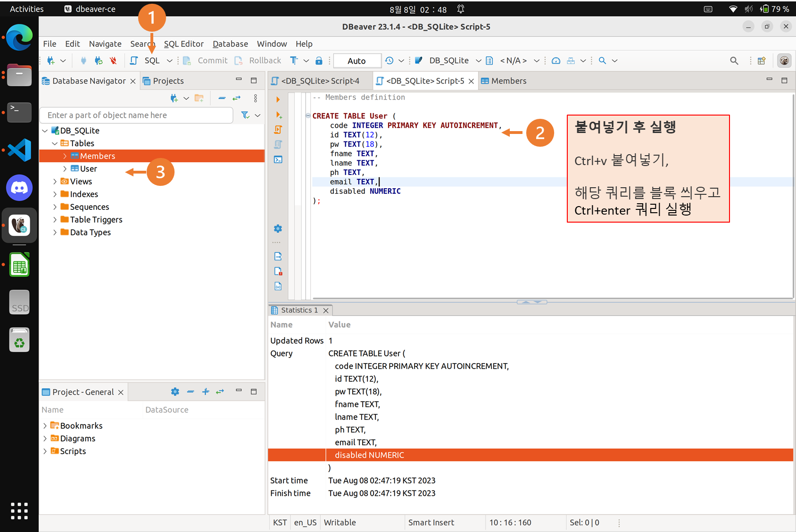
Task: Toggle Auto commit mode box
Action: coord(357,60)
